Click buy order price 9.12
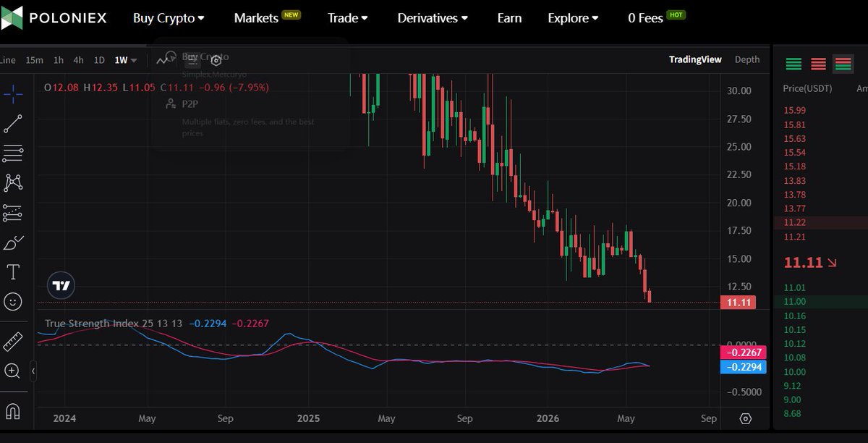 click(x=792, y=386)
